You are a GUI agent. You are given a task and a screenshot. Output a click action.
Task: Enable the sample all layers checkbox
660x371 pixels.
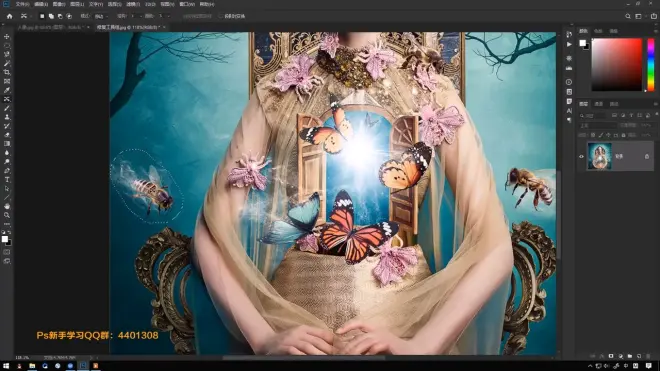point(221,16)
